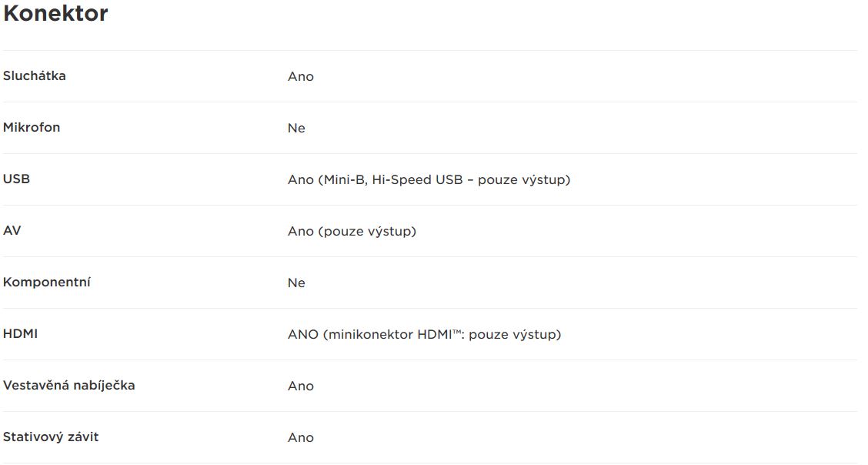Select the HDMI row label

coord(21,334)
